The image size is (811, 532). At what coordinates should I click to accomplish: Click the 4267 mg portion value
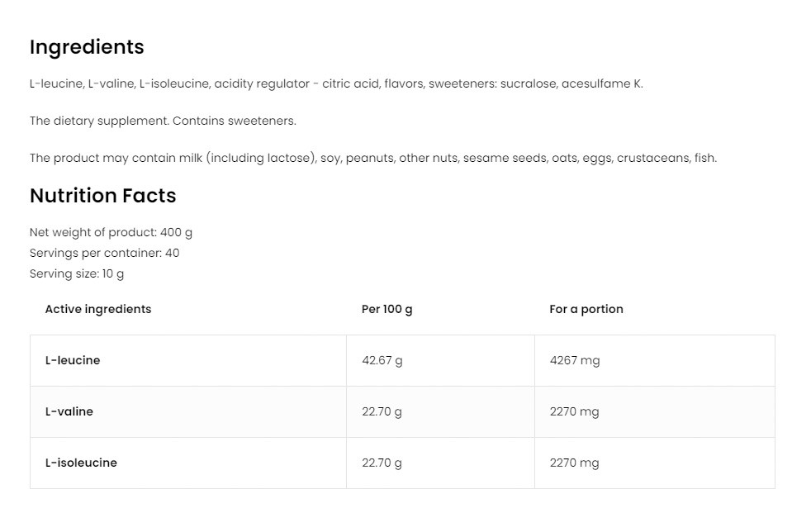click(575, 360)
